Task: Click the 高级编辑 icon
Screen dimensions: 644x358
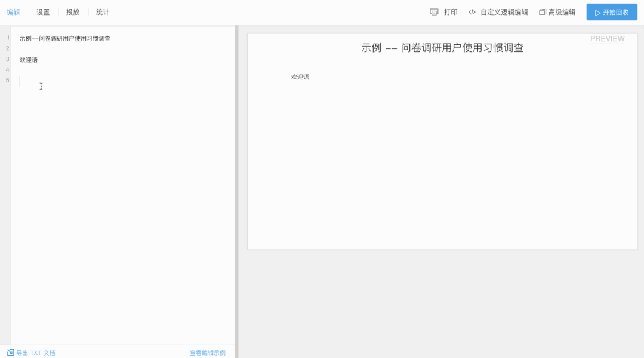Action: [543, 13]
